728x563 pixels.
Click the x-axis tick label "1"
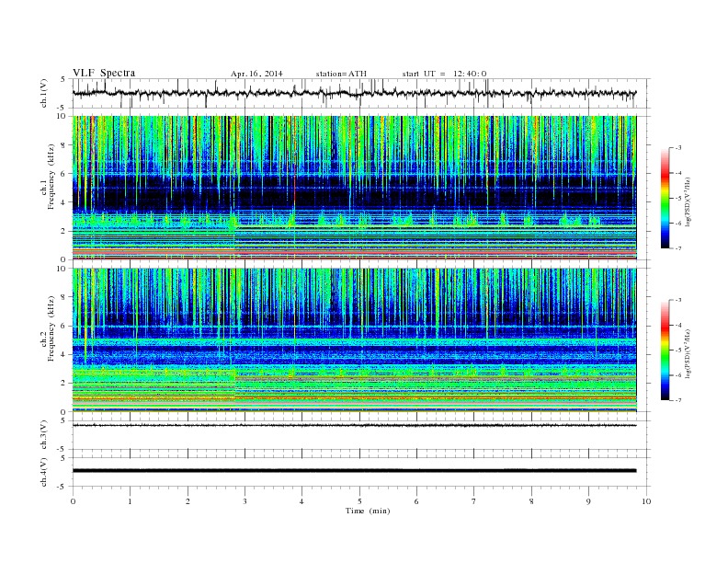point(130,501)
